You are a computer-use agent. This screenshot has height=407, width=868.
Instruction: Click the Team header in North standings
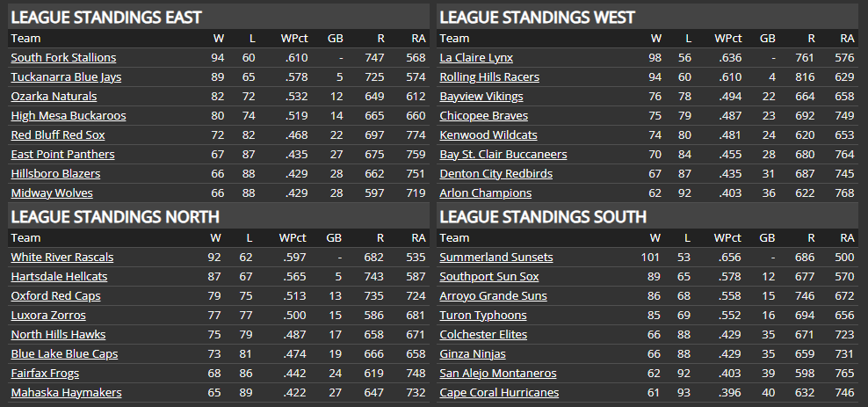coord(25,238)
